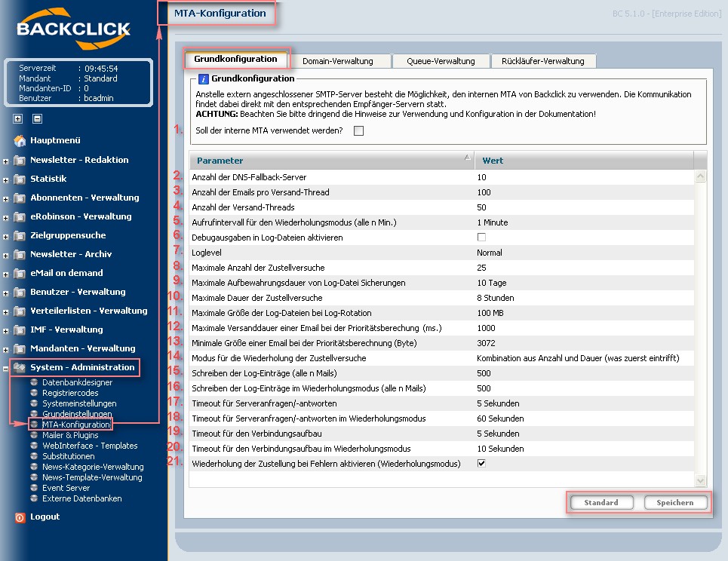Click parameter table scrollbar up arrow

tap(701, 176)
